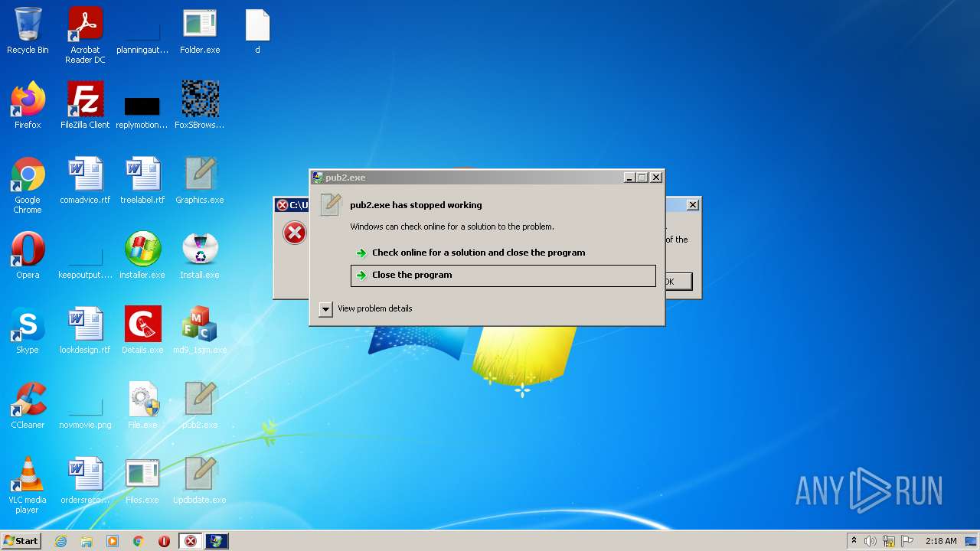Viewport: 980px width, 551px height.
Task: Select the Updbdate.exe desktop icon
Action: [200, 481]
